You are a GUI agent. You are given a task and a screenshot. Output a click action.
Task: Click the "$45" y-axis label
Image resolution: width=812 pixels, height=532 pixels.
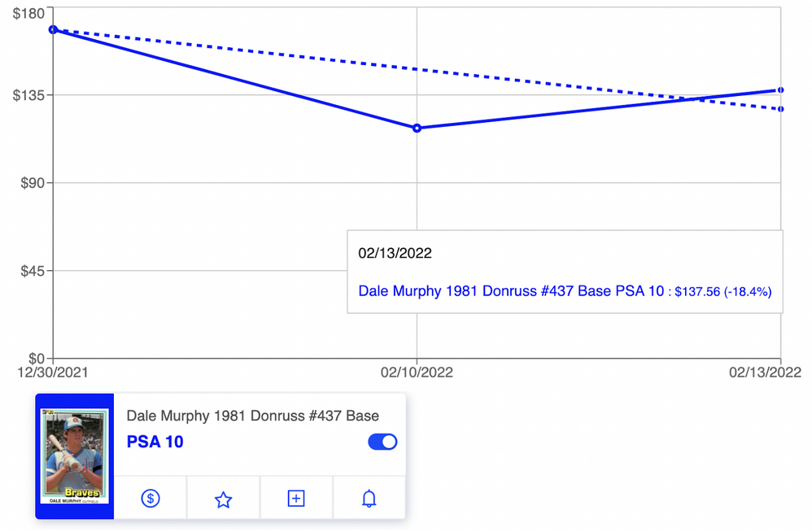(x=33, y=271)
